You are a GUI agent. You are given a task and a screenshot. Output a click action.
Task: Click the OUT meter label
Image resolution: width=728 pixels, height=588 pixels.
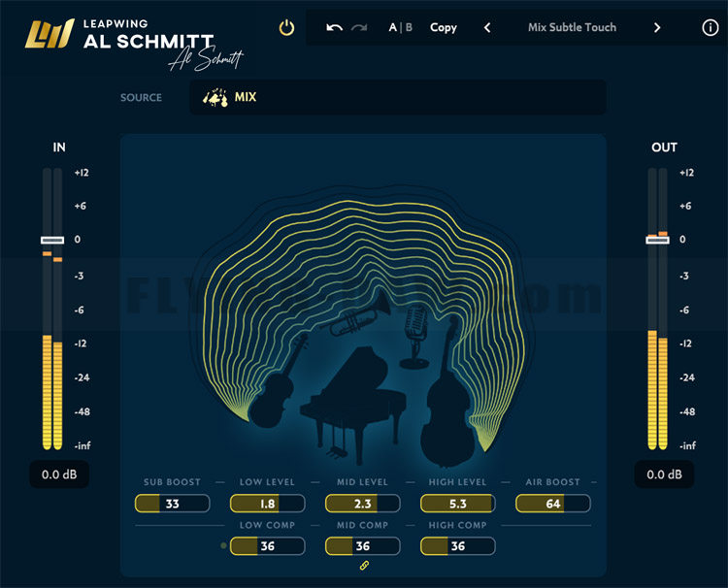point(664,147)
